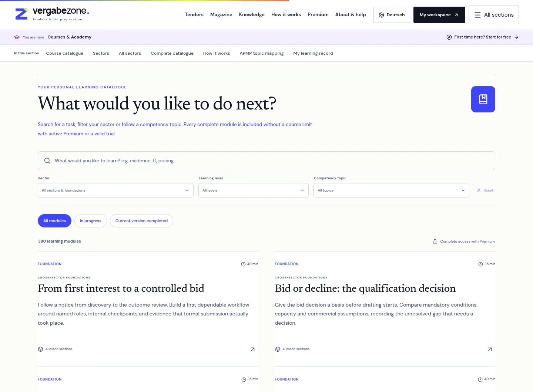Click the arrow icon in My workspace button

(456, 15)
